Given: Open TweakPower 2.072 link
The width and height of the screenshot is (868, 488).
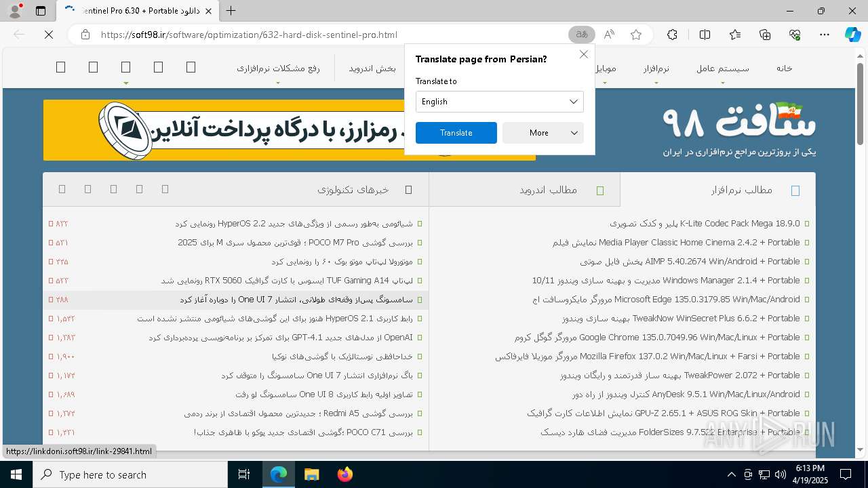Looking at the screenshot, I should pos(680,375).
